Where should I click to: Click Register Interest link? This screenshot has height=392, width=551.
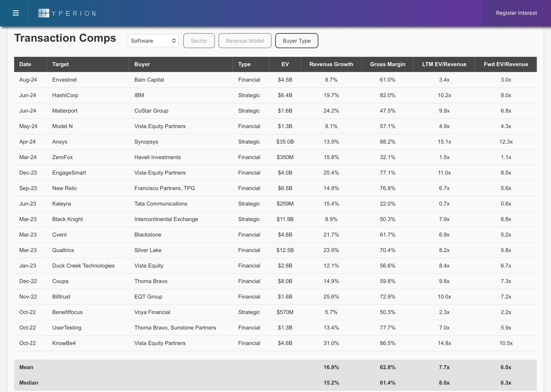point(516,13)
